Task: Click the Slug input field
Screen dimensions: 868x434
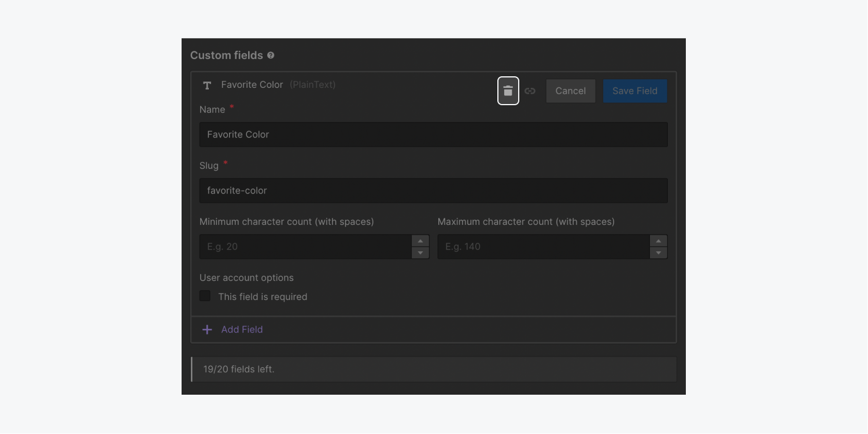Action: (434, 190)
